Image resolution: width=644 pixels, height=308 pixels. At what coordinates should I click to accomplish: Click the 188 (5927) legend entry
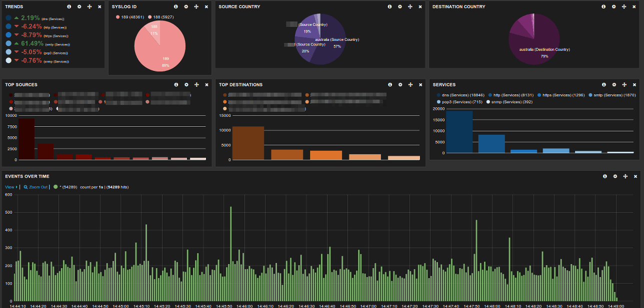pos(161,17)
